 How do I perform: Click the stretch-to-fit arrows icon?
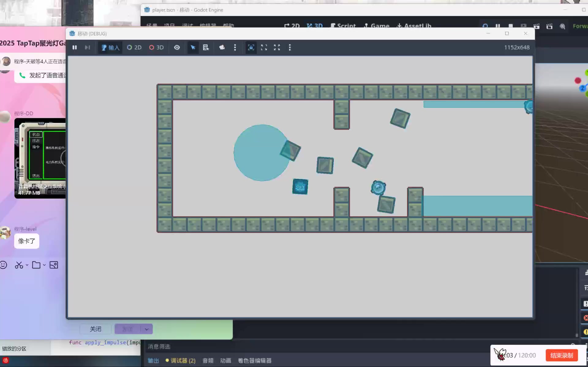point(277,47)
